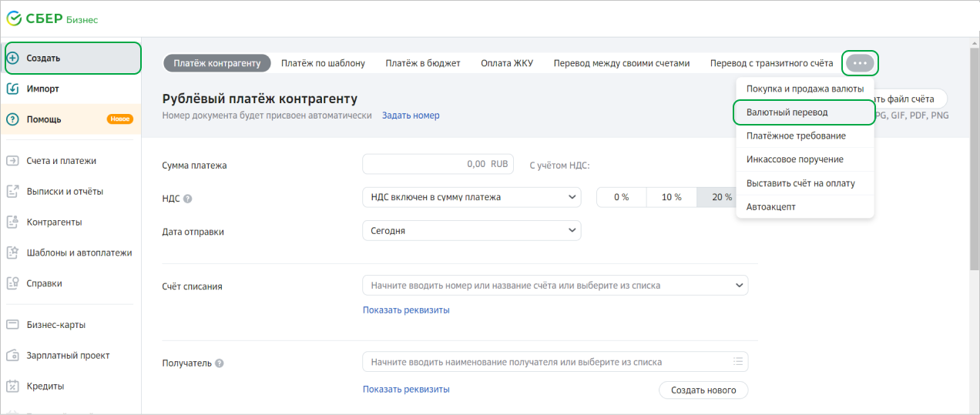Click the НДС help question icon

click(188, 198)
